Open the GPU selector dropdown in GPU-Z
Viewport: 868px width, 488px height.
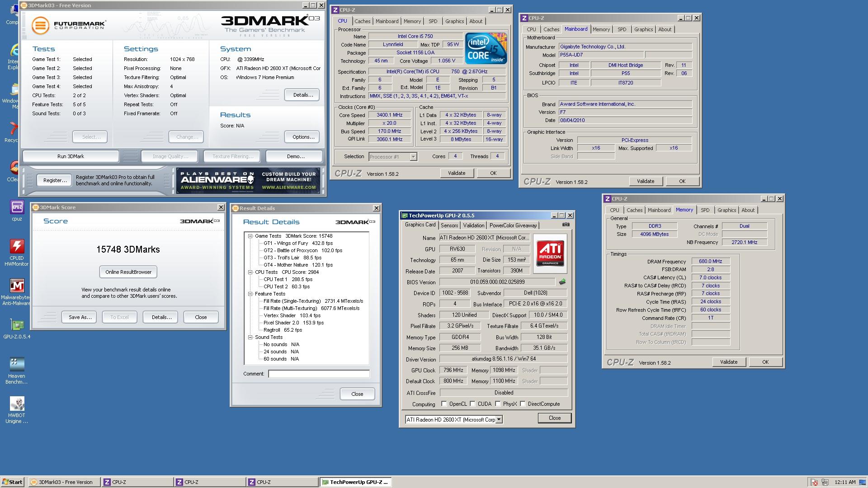499,420
